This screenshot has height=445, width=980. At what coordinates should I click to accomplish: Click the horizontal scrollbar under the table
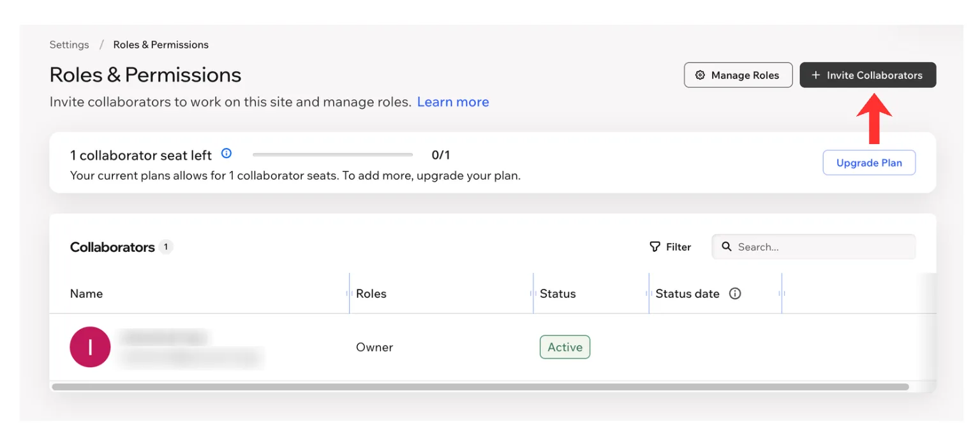click(480, 387)
